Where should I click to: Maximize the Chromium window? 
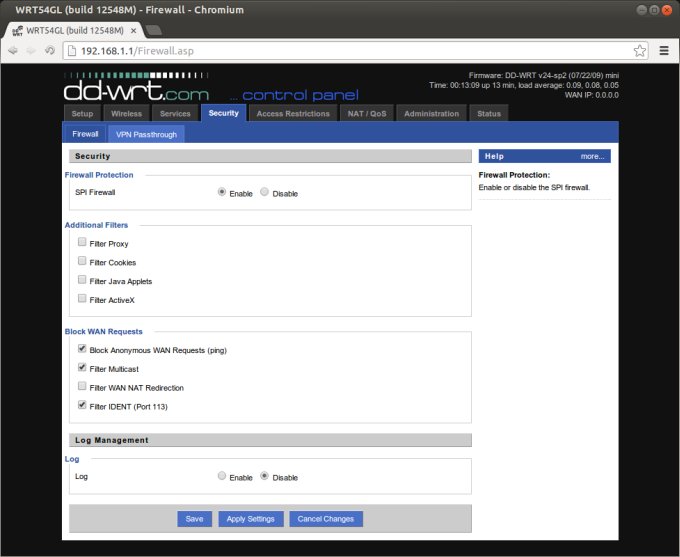pos(654,10)
